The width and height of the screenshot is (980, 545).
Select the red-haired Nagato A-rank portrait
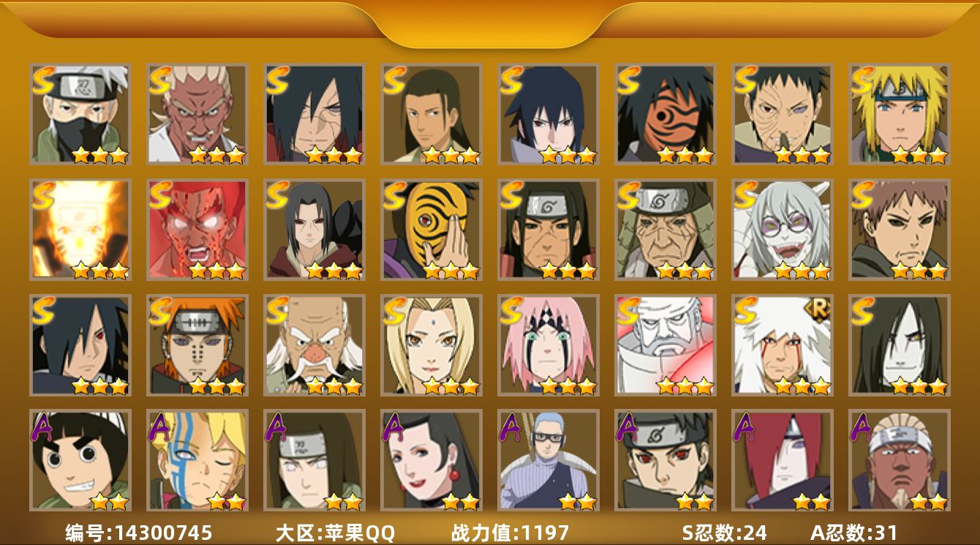tap(783, 460)
